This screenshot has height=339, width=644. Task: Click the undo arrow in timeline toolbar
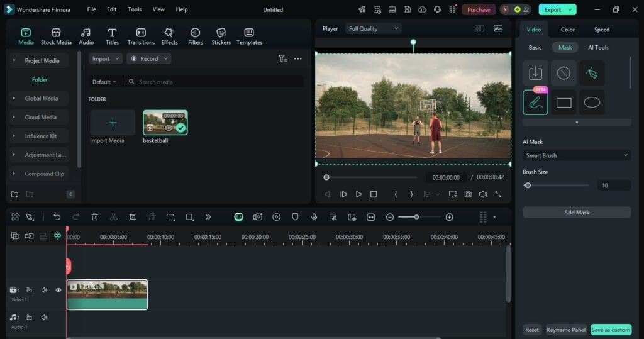[57, 217]
